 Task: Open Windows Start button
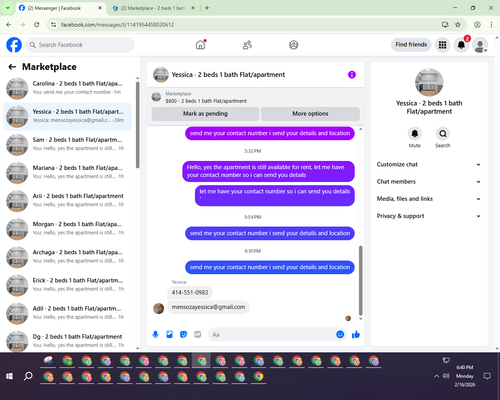pyautogui.click(x=9, y=376)
